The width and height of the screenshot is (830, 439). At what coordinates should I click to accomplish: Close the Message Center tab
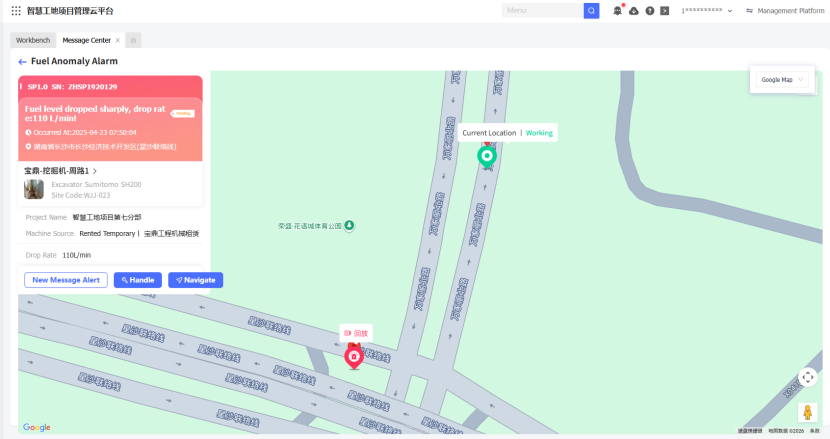[x=118, y=40]
